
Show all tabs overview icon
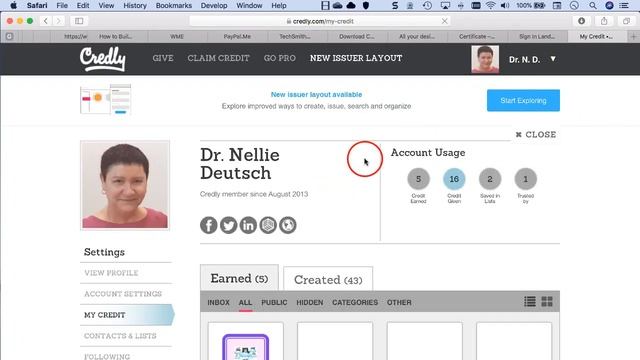[627, 21]
